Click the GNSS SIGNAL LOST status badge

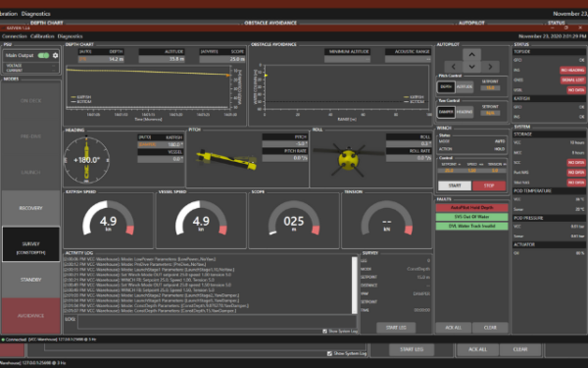point(572,80)
